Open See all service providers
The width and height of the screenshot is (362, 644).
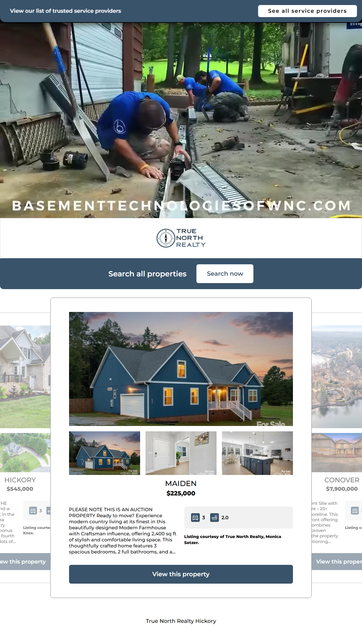307,11
